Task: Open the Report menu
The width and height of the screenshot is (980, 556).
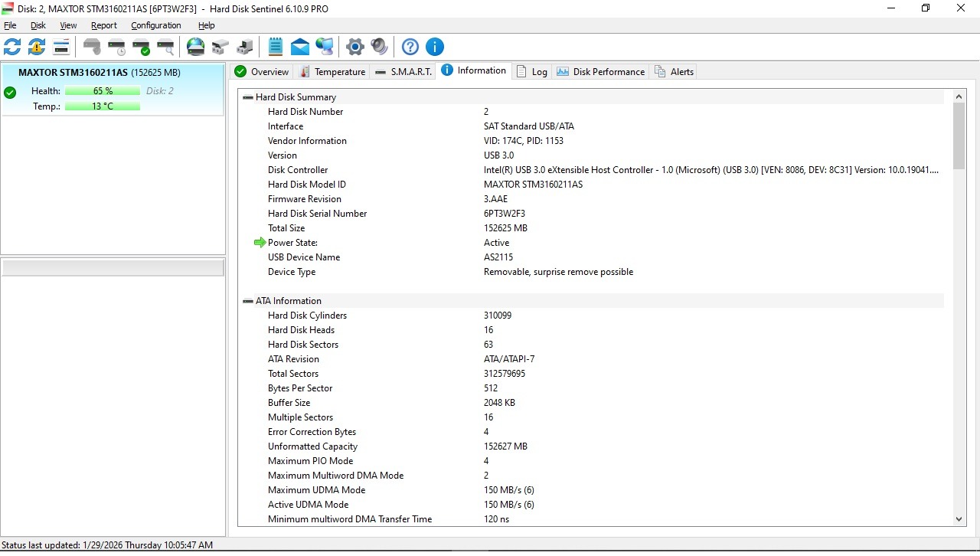Action: click(x=103, y=25)
